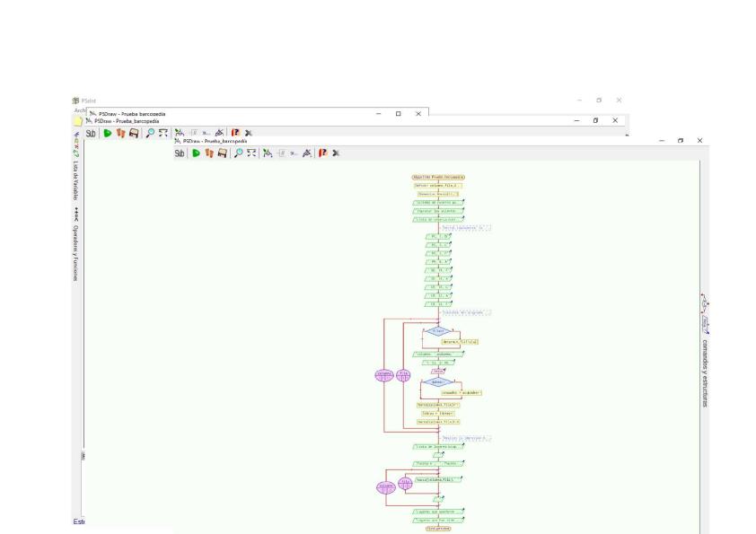Click the Sub icon in front PSDraw toolbar

click(181, 153)
